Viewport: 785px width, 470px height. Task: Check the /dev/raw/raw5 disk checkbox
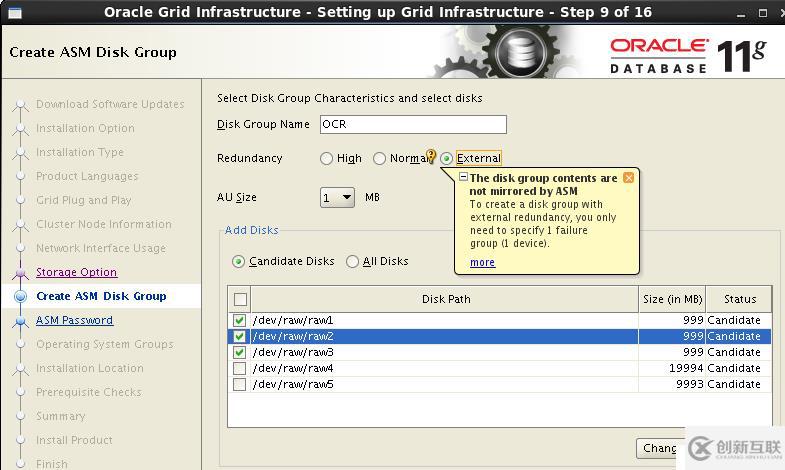click(x=240, y=385)
